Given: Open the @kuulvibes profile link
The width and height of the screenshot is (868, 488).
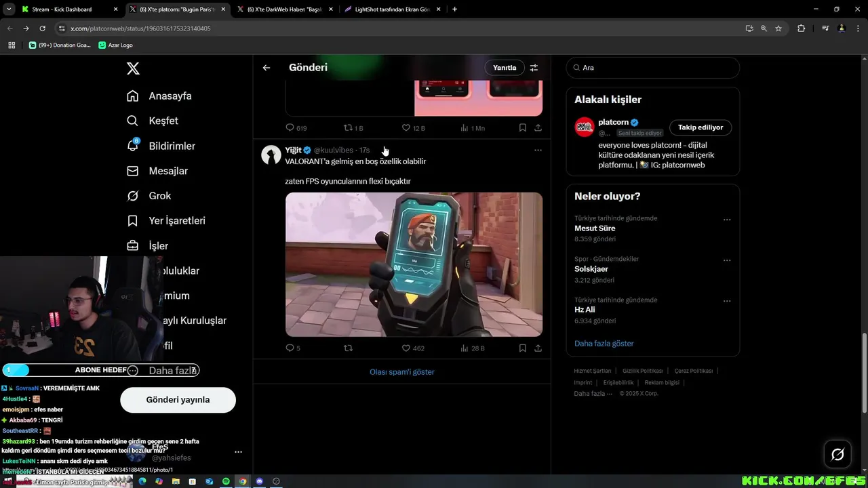Looking at the screenshot, I should click(x=335, y=150).
